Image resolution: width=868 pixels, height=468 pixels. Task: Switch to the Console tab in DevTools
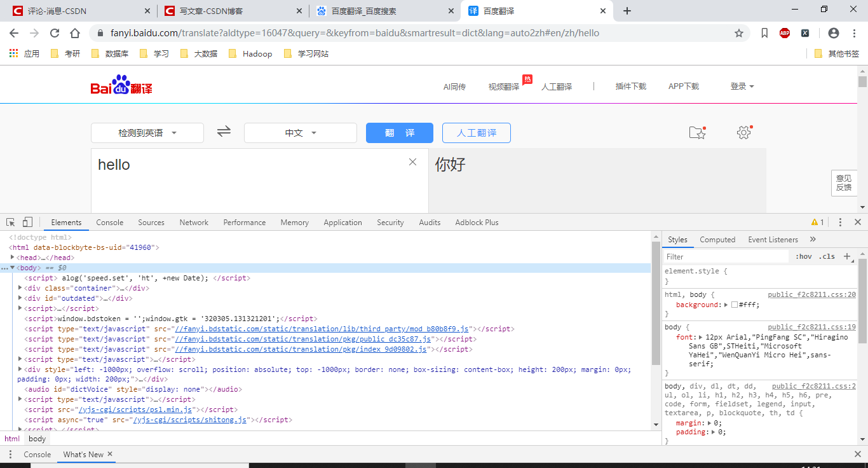(110, 223)
